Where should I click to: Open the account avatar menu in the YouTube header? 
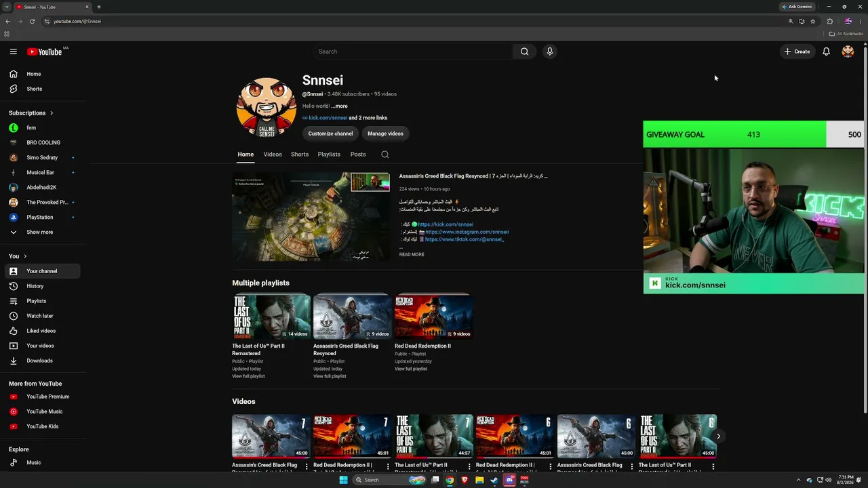pyautogui.click(x=848, y=52)
